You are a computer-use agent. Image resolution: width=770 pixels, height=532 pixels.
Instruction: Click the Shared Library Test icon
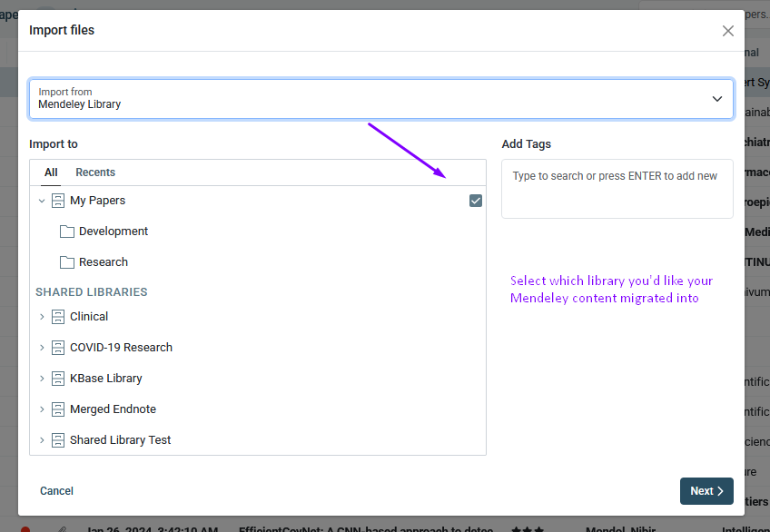pos(57,440)
